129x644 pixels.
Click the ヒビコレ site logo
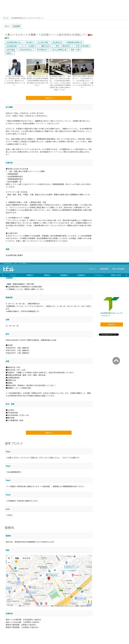[x=8, y=269]
